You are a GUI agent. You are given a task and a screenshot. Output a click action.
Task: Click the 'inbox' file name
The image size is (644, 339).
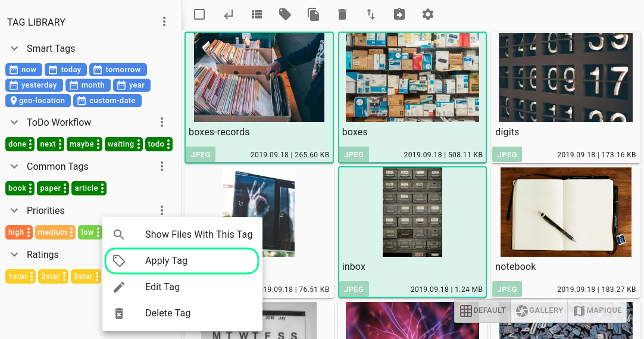coord(354,267)
